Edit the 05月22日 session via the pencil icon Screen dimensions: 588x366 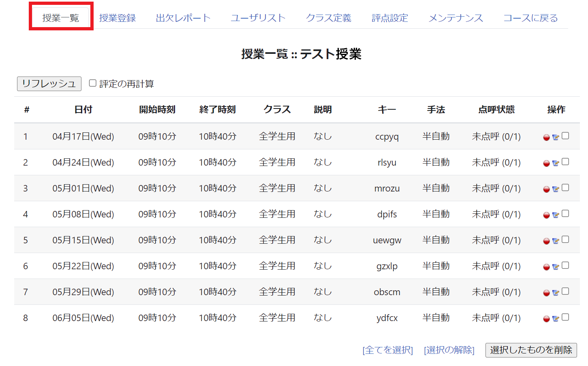556,267
